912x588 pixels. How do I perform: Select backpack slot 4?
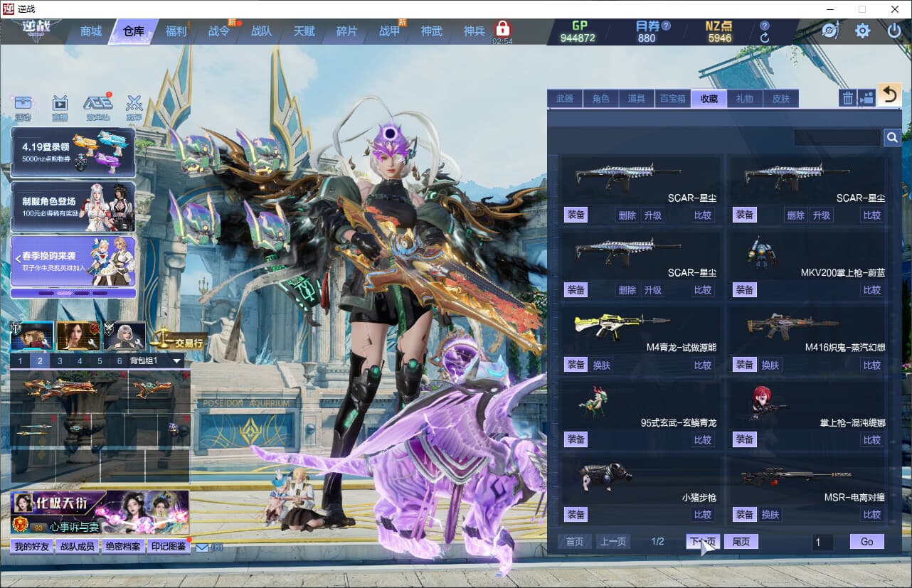[x=80, y=361]
